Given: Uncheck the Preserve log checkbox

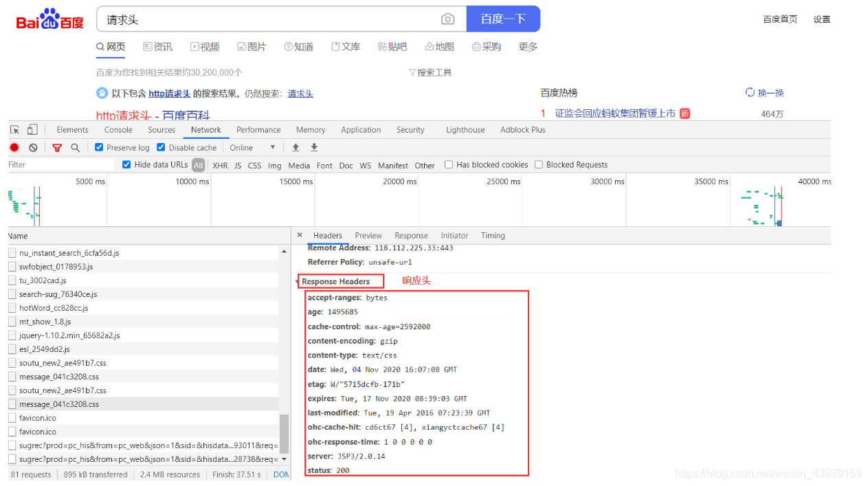Looking at the screenshot, I should point(99,147).
